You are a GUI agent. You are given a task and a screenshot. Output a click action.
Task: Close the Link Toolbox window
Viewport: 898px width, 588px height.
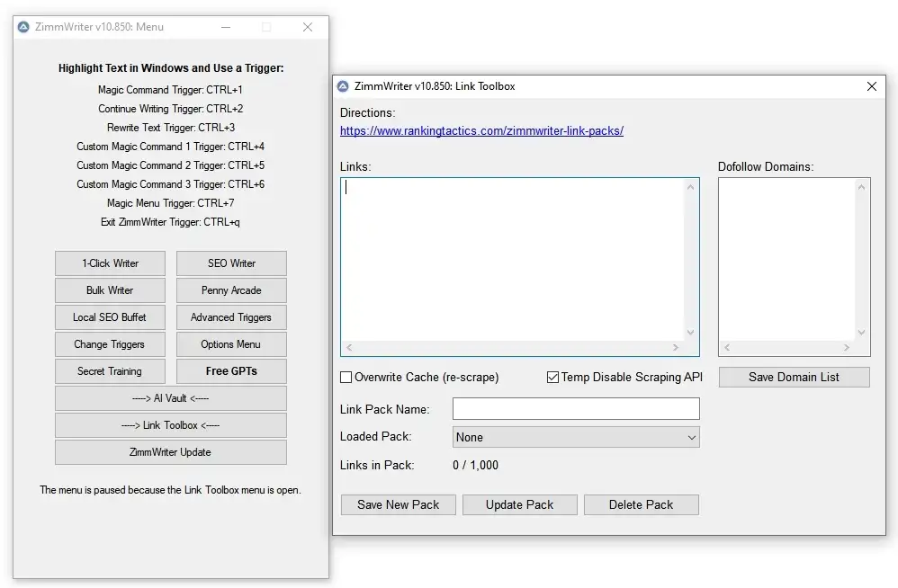click(x=871, y=86)
